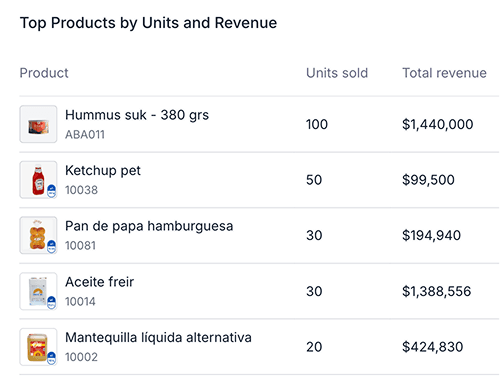Click the Mantequilla líquida alternativa thumbnail
This screenshot has height=385, width=500.
tap(38, 347)
